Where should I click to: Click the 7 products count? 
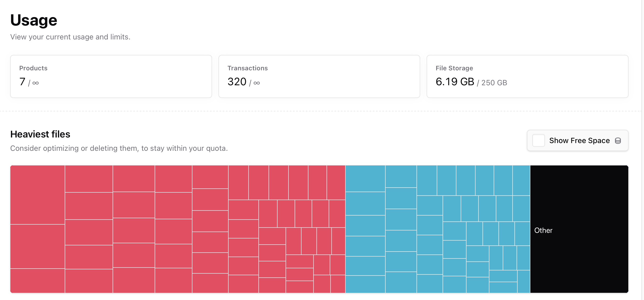pos(22,82)
